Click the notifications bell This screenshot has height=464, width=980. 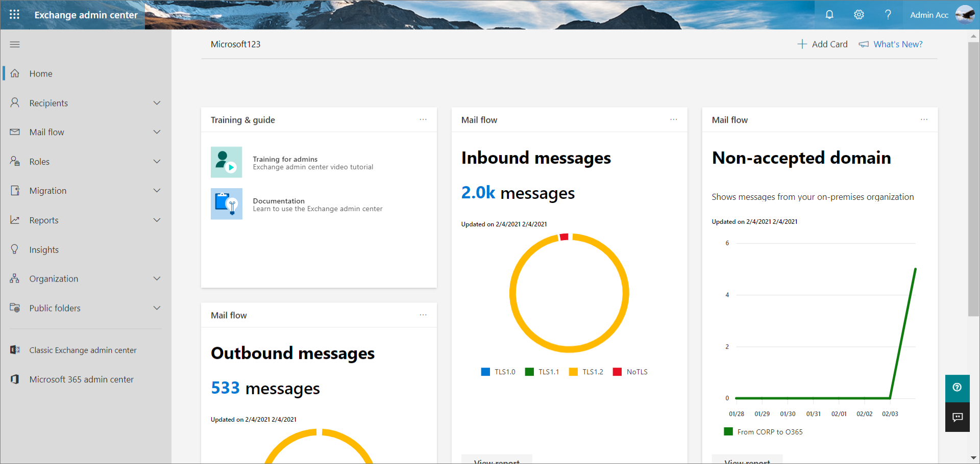pyautogui.click(x=829, y=15)
